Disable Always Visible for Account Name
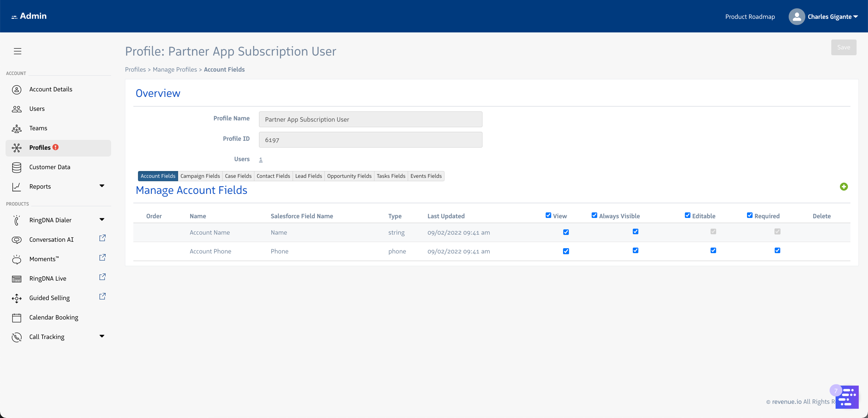 pyautogui.click(x=636, y=232)
